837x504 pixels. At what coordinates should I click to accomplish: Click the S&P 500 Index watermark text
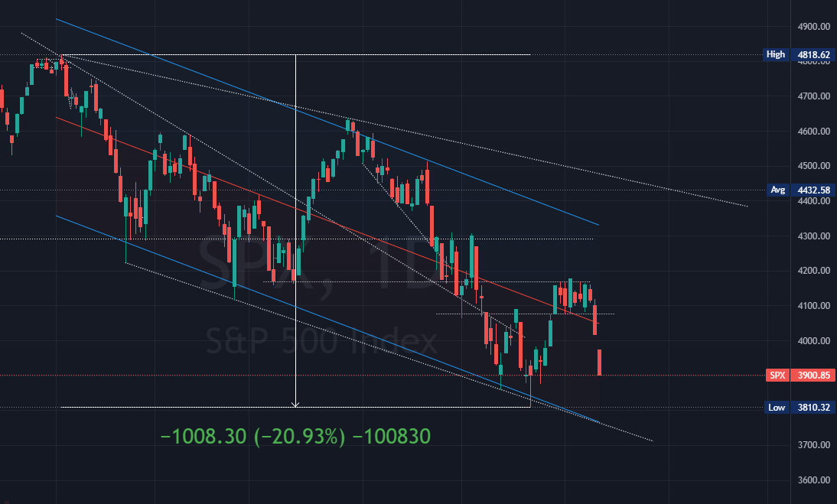pyautogui.click(x=321, y=341)
